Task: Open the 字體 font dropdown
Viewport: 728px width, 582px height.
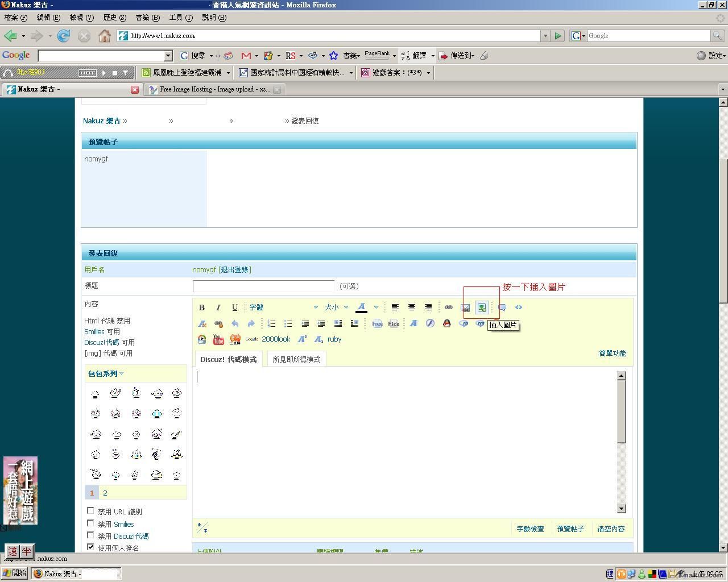Action: pyautogui.click(x=283, y=307)
